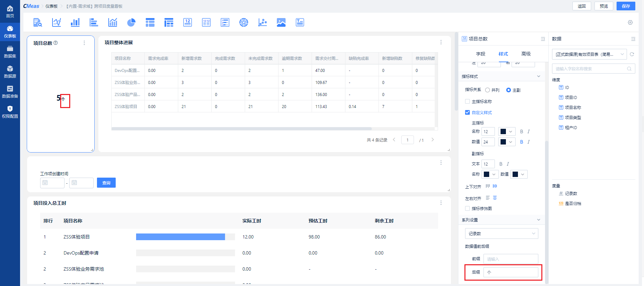This screenshot has width=644, height=286.
Task: Toggle italic for main indicator 名称
Action: pos(529,131)
